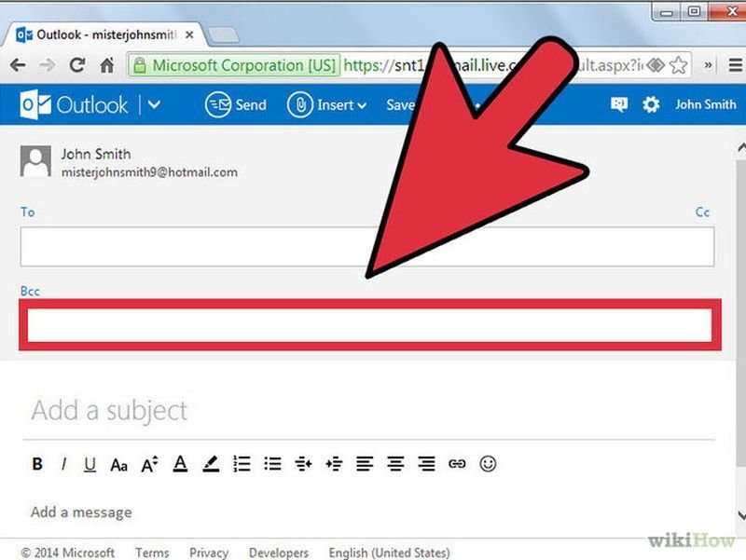Click the Insert paperclip icon
Screen dimensions: 746x560
300,104
